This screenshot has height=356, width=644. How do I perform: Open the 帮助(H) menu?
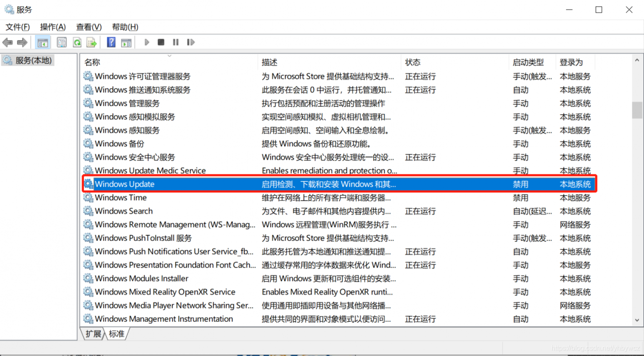pyautogui.click(x=125, y=27)
